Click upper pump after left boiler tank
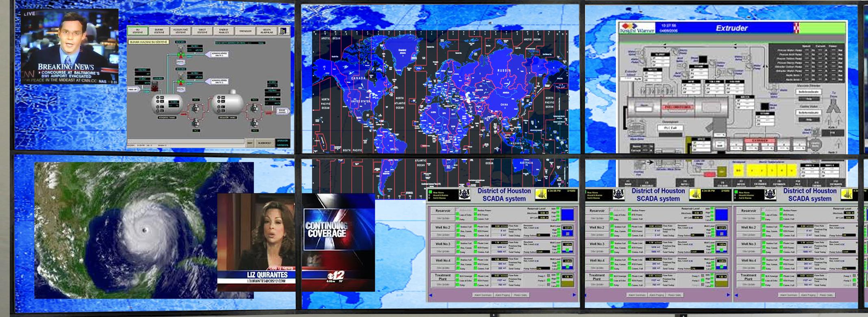868x317 pixels. [x=196, y=107]
